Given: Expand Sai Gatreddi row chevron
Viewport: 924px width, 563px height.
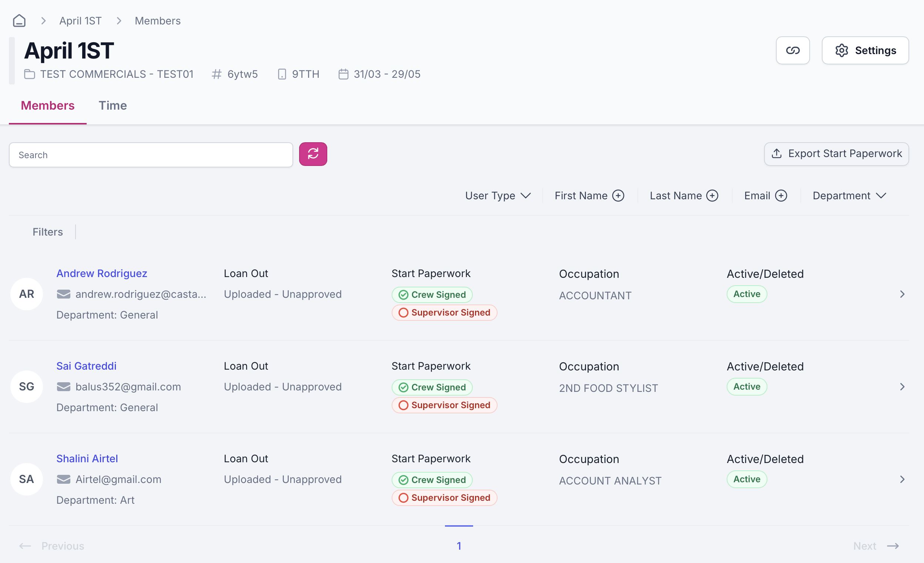Looking at the screenshot, I should [x=902, y=387].
